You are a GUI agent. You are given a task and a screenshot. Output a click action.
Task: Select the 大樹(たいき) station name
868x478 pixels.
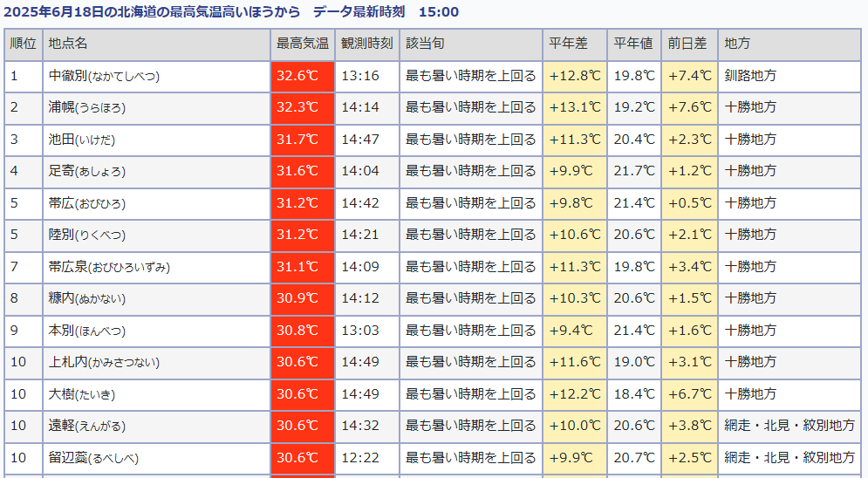tap(82, 394)
